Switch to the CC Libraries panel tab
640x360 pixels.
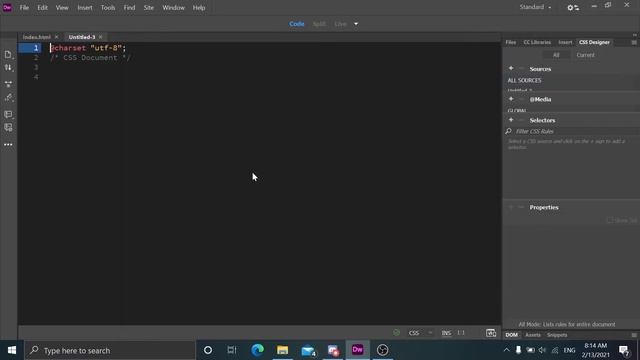coord(537,42)
